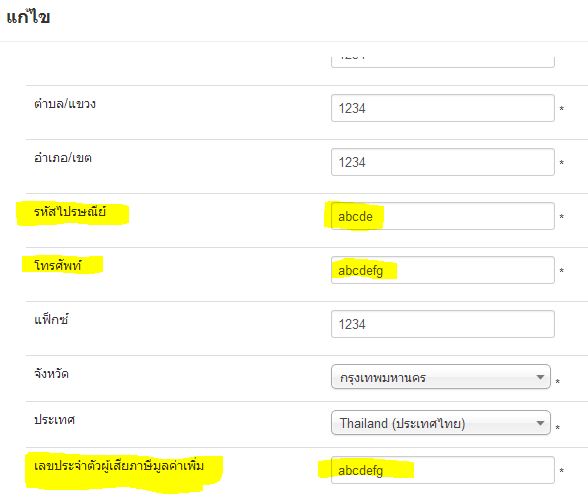Click the ประเทศ label
The width and height of the screenshot is (588, 498).
pyautogui.click(x=54, y=420)
